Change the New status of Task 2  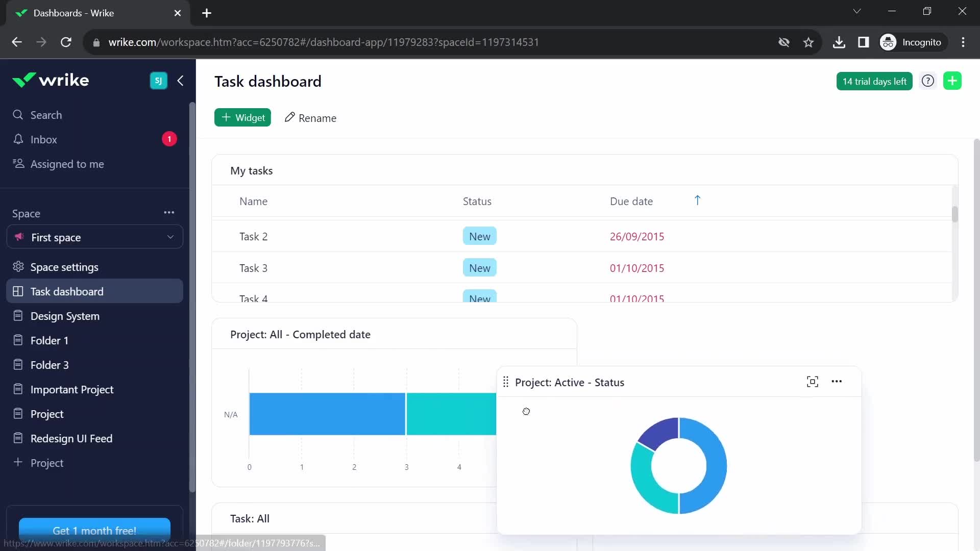[x=480, y=236]
